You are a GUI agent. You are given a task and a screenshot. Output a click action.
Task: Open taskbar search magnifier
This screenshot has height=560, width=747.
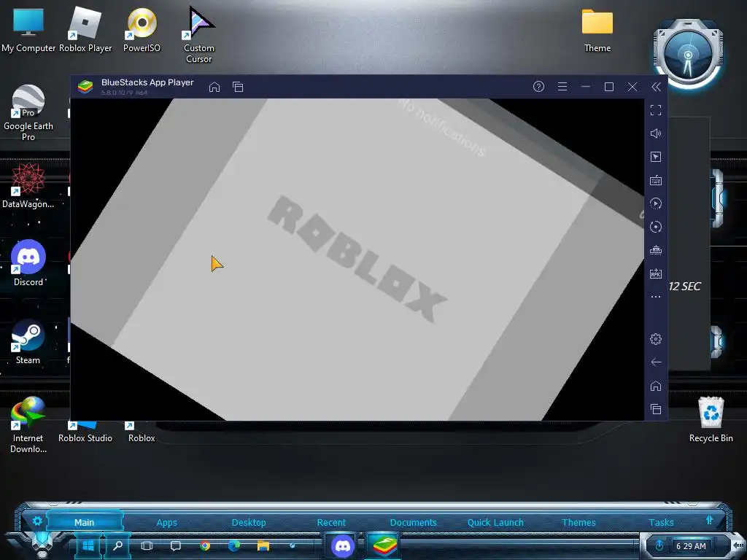117,545
